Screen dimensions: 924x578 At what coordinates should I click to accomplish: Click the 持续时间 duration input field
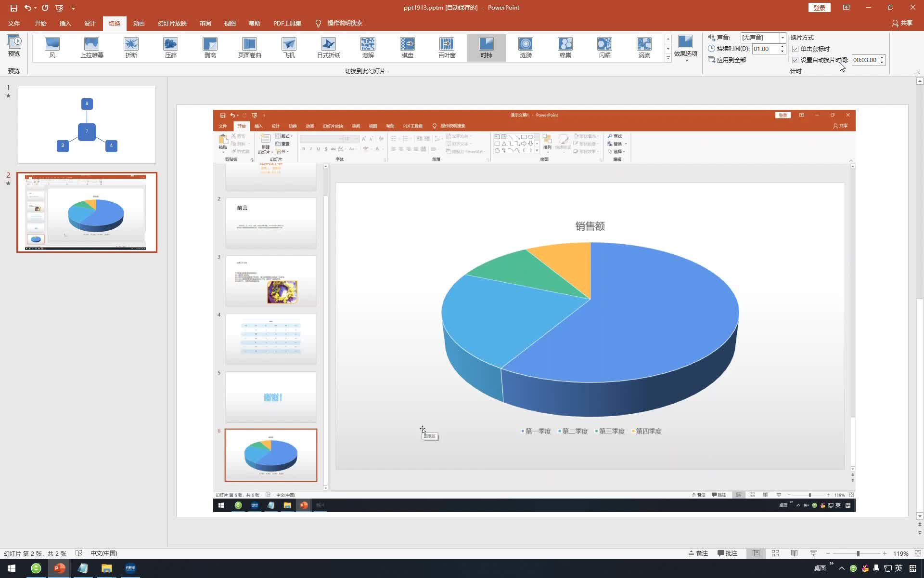tap(765, 49)
